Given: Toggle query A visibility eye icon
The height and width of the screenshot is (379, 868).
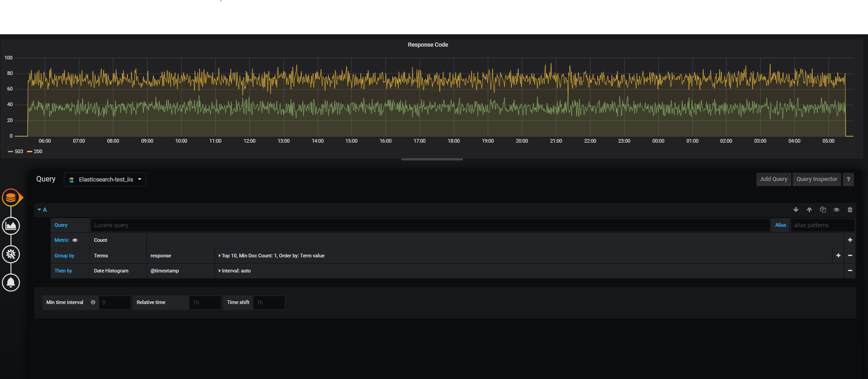Looking at the screenshot, I should 836,210.
